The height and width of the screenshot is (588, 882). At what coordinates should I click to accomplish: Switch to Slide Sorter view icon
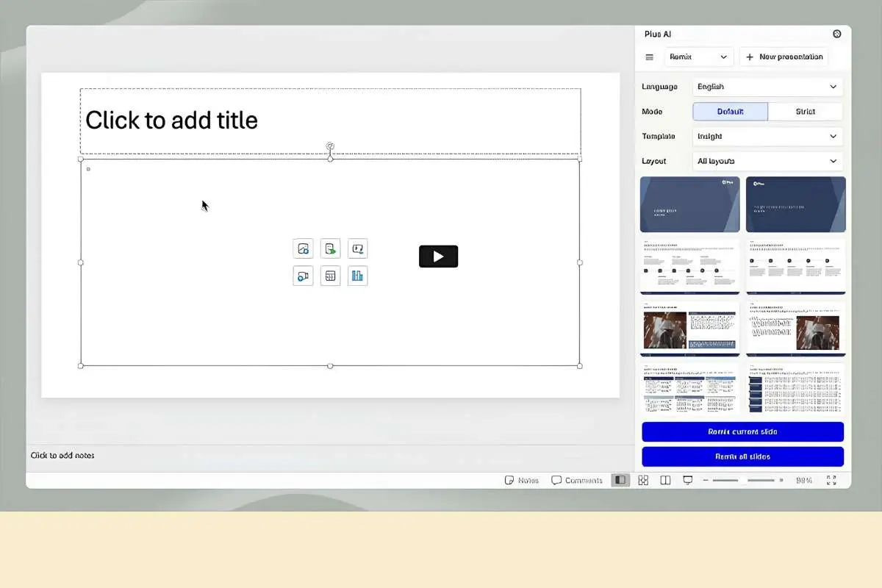[x=643, y=480]
